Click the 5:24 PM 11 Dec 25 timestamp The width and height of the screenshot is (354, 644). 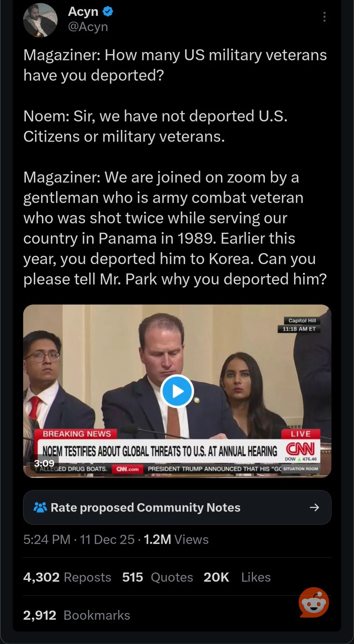[x=79, y=539]
